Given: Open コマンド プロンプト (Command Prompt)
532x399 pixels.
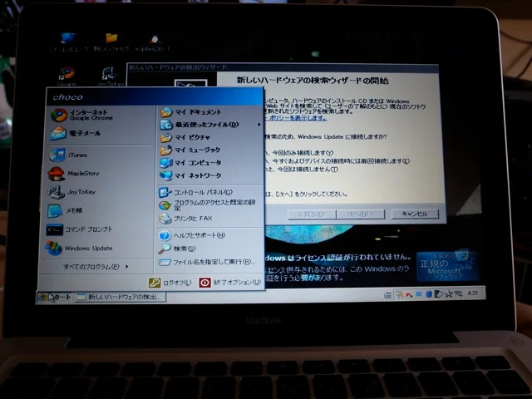Looking at the screenshot, I should click(87, 229).
